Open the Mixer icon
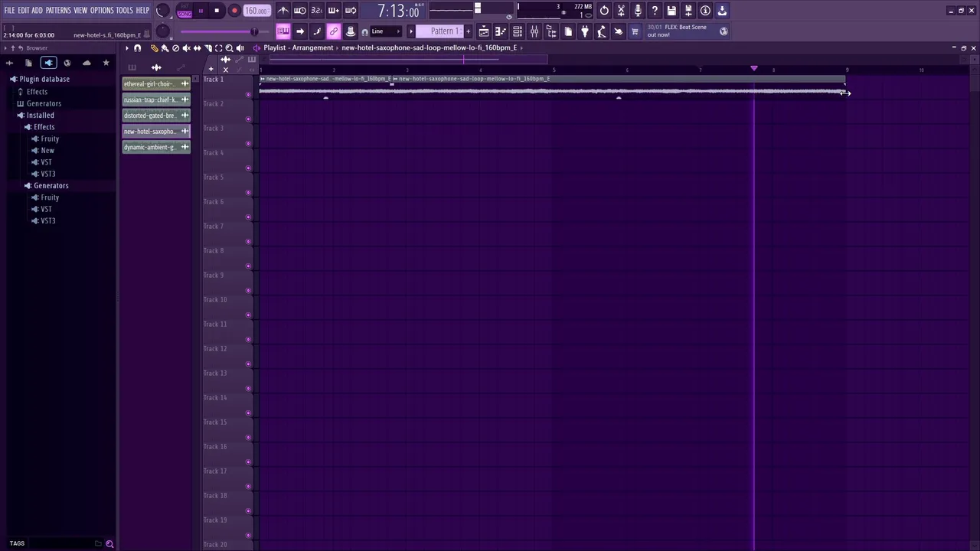 pyautogui.click(x=534, y=31)
